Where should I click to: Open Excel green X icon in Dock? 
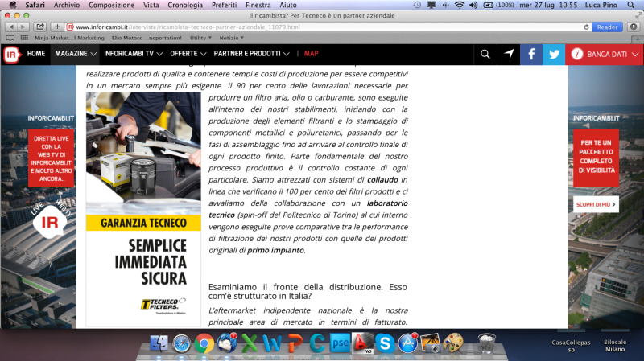(x=250, y=343)
